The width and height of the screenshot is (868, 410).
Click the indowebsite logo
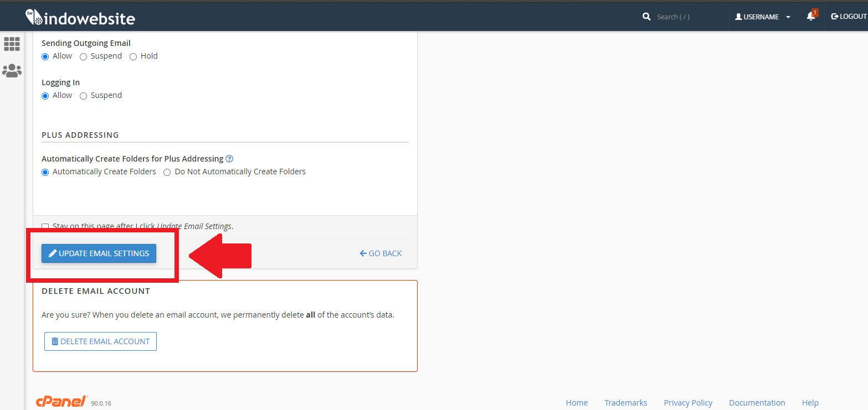(80, 18)
